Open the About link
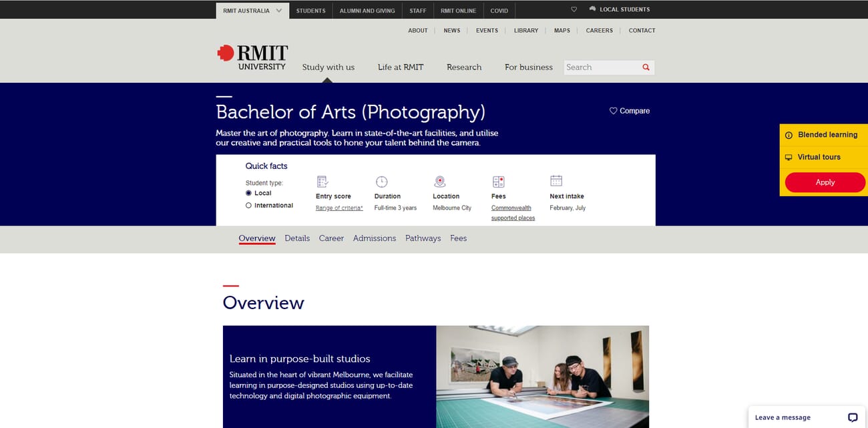The width and height of the screenshot is (868, 428). 418,31
